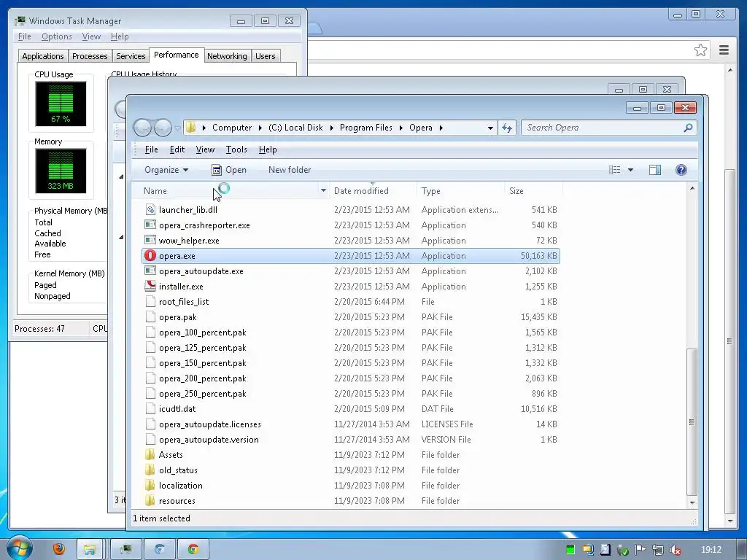Click the taskbar clock showing 19:12
This screenshot has width=747, height=560.
(x=711, y=550)
